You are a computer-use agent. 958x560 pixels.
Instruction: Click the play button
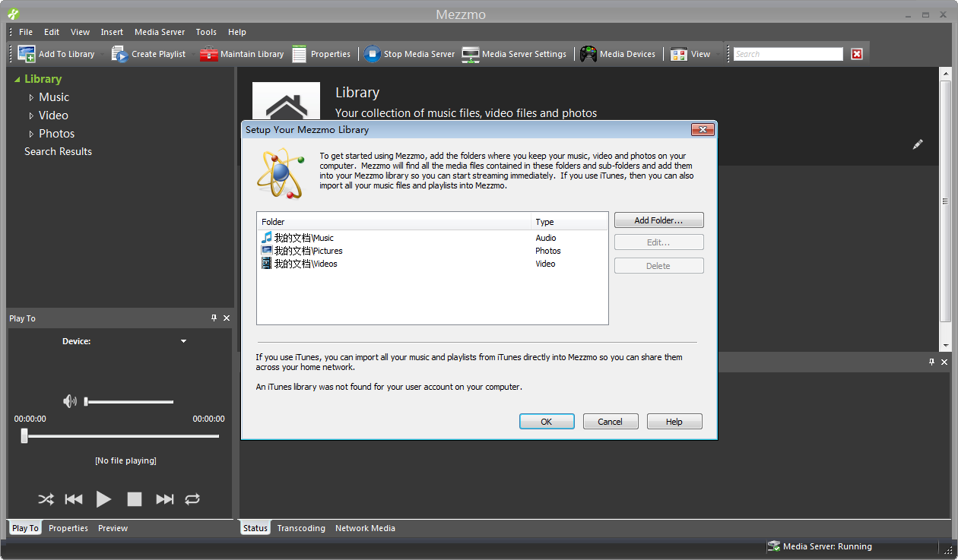(x=103, y=499)
